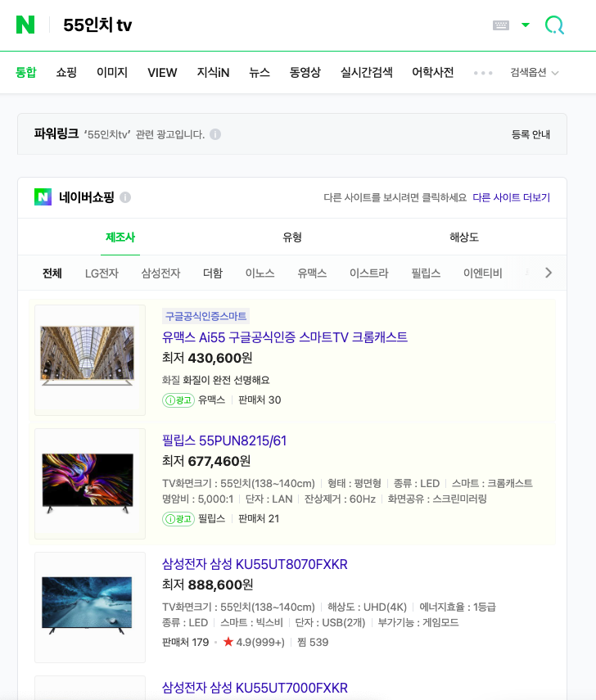Click the info icon beside 네이버쇼핑
This screenshot has width=596, height=700.
point(125,197)
